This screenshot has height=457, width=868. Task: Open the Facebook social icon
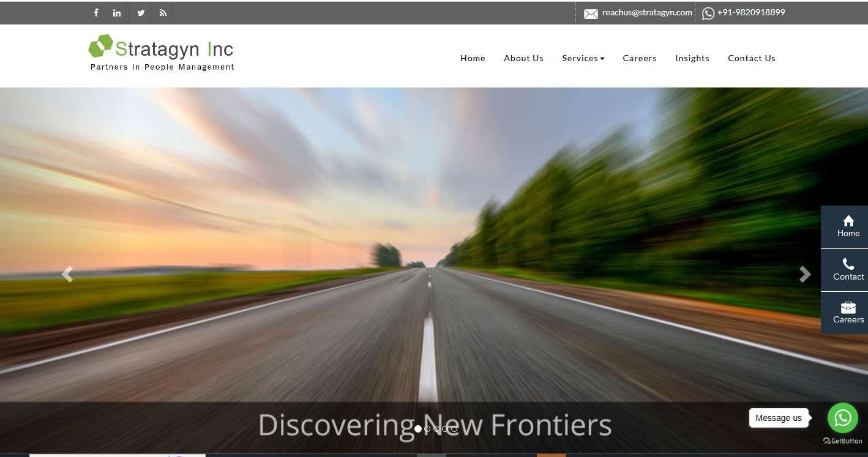(96, 13)
